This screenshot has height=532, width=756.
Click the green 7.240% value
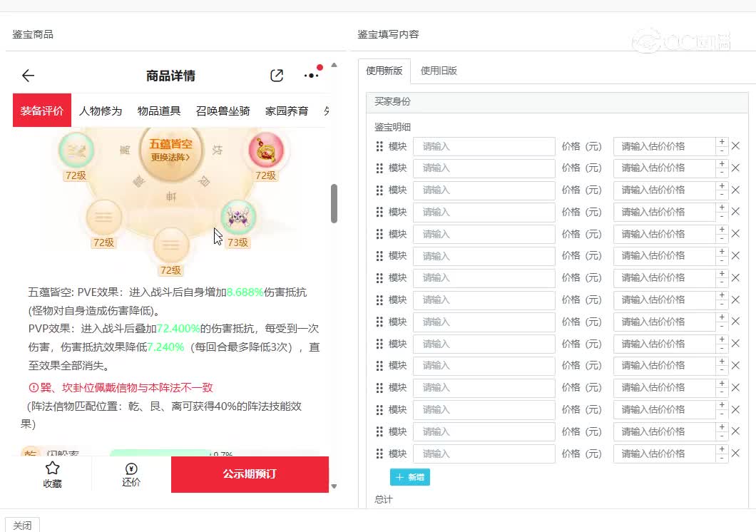click(165, 347)
